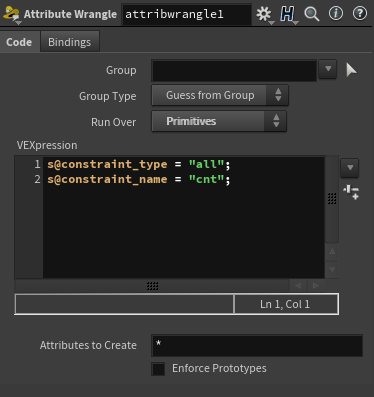The image size is (374, 397).
Task: Click code line with constraint_name
Action: pyautogui.click(x=138, y=180)
